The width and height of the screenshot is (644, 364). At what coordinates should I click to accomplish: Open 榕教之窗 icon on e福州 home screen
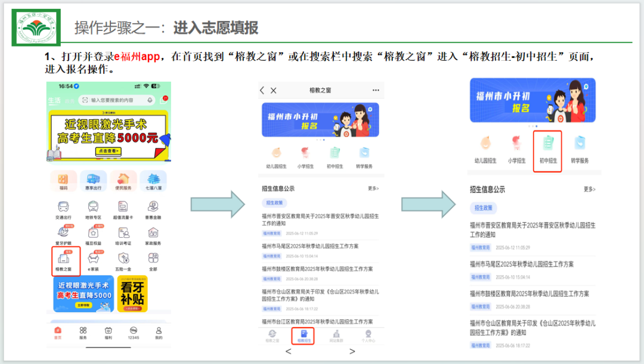pyautogui.click(x=64, y=261)
